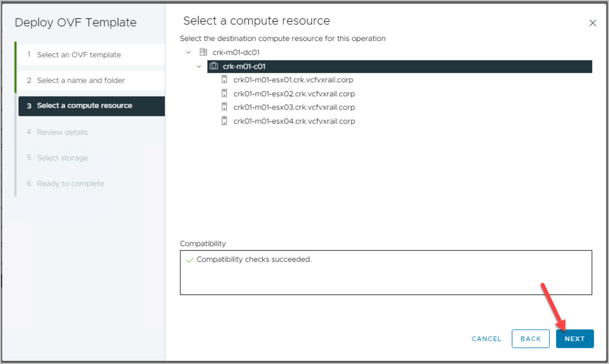
Task: Click the cluster icon beside crk-m01-c01
Action: pyautogui.click(x=214, y=66)
